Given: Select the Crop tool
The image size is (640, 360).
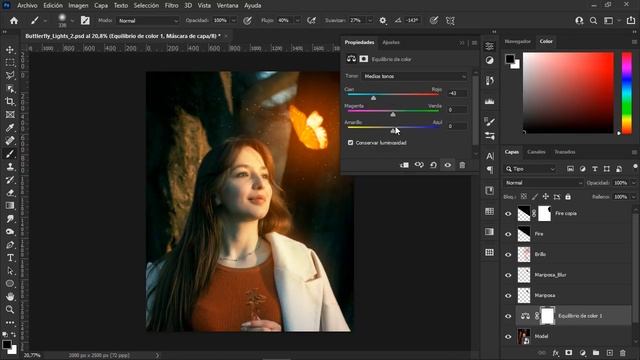Looking at the screenshot, I should tap(10, 102).
